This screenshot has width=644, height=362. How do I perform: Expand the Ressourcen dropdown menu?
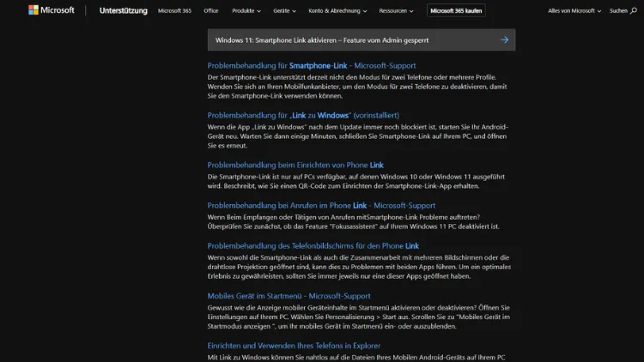(x=397, y=10)
